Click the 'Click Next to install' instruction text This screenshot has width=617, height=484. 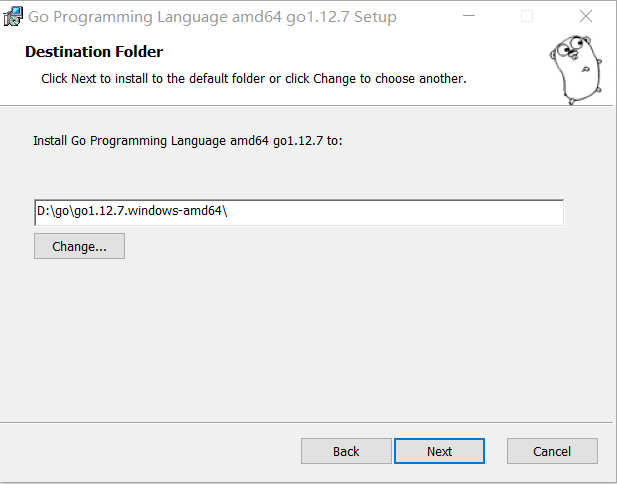[253, 78]
